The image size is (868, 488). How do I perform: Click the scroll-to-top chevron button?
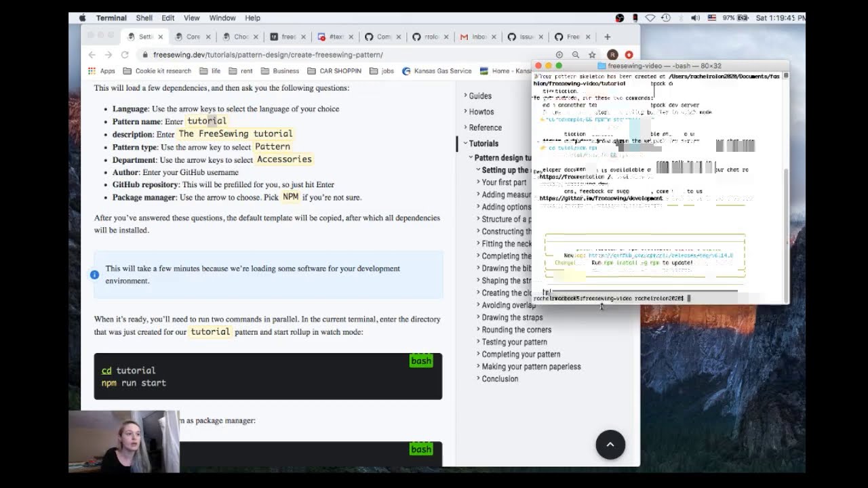coord(610,445)
